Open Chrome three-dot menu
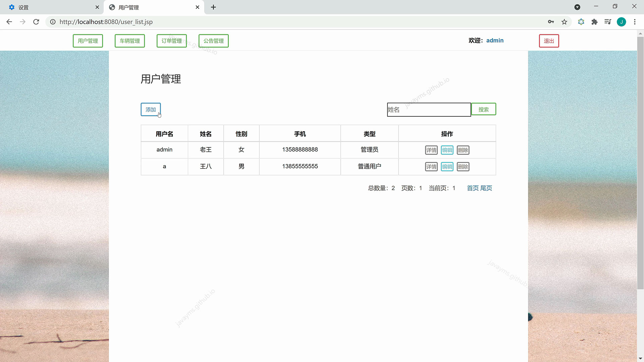 pyautogui.click(x=635, y=22)
